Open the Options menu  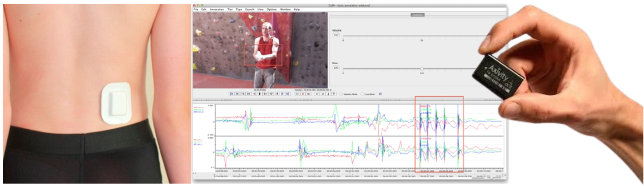pos(272,9)
